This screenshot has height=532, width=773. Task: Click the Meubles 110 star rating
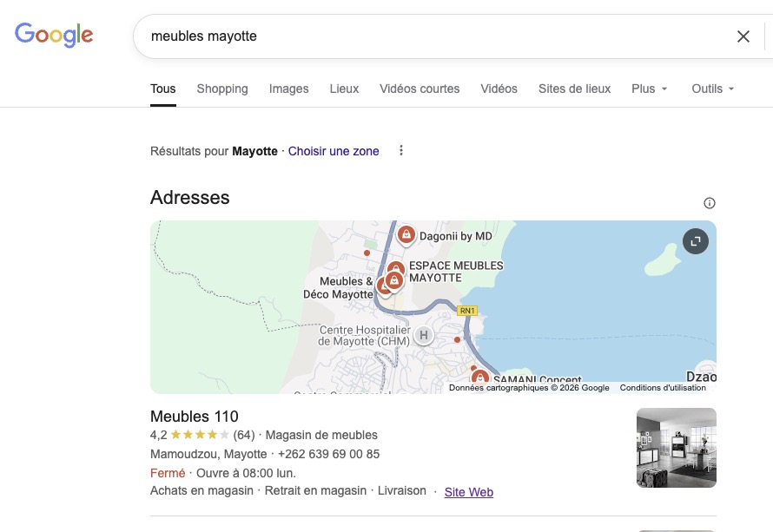[200, 435]
